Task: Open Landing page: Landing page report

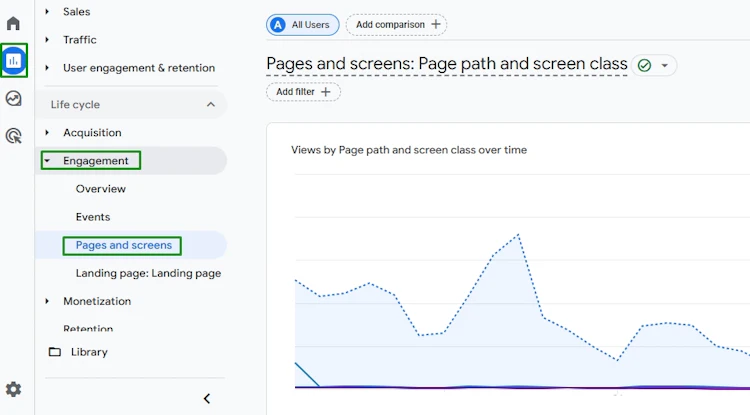Action: [148, 273]
